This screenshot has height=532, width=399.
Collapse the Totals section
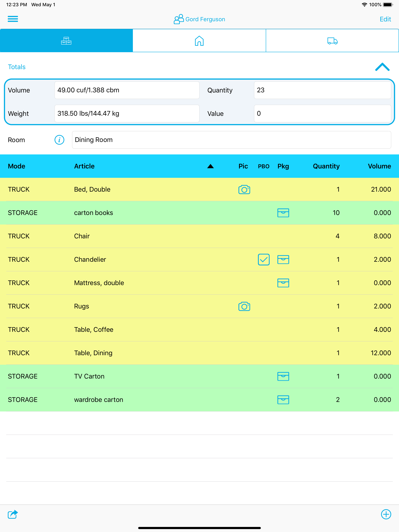click(x=382, y=67)
